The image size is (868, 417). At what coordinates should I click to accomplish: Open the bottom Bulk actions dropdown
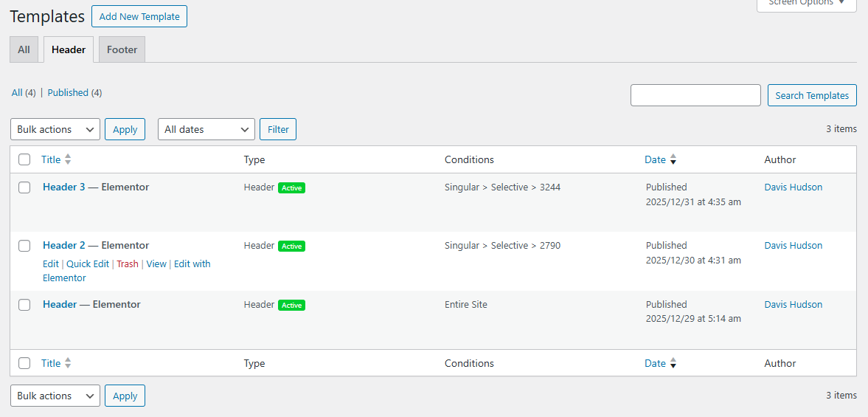pos(55,396)
